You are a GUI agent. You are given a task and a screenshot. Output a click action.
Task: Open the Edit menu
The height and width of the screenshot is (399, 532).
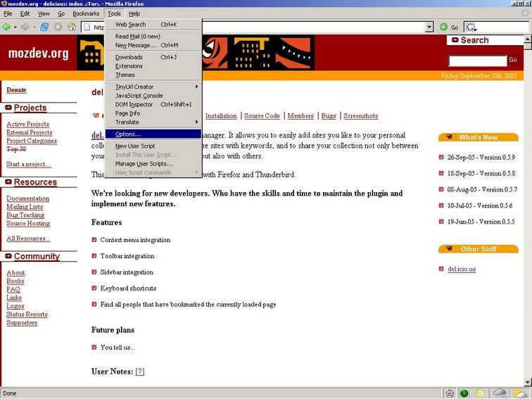25,13
